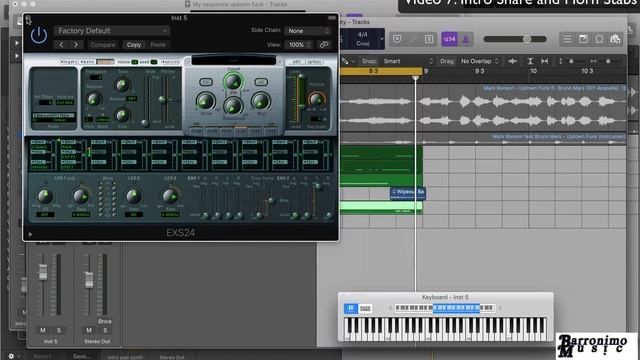Click the EXS24 Random pitch knob
Image resolution: width=640 pixels, height=360 pixels.
[x=94, y=99]
